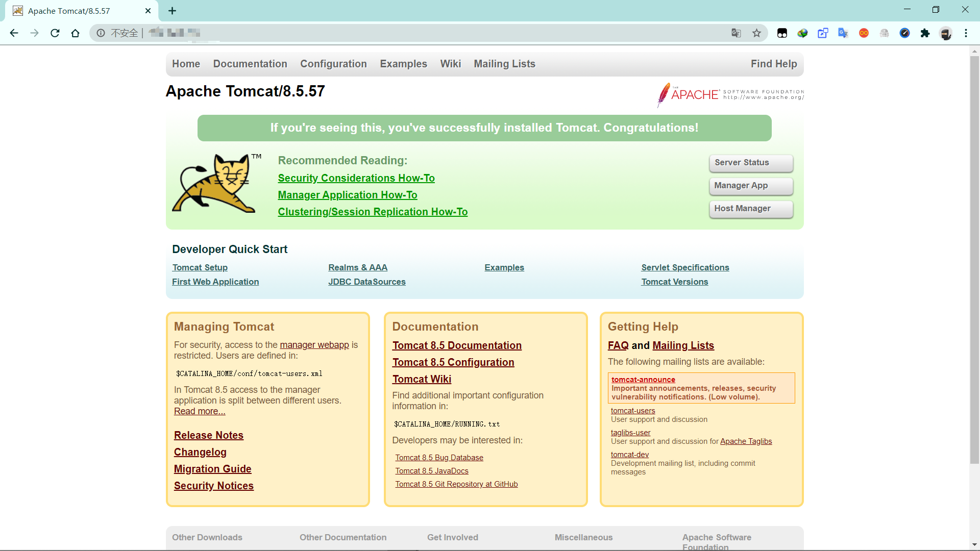Open the Documentation nav item
Image resolution: width=980 pixels, height=551 pixels.
coord(250,64)
